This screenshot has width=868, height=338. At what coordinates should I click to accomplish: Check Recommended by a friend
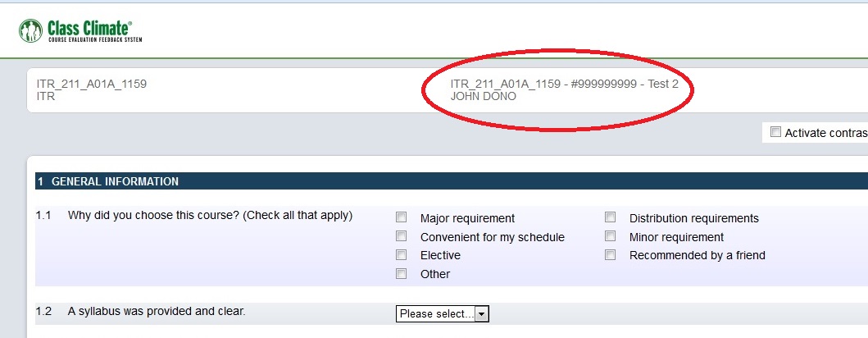pos(611,255)
